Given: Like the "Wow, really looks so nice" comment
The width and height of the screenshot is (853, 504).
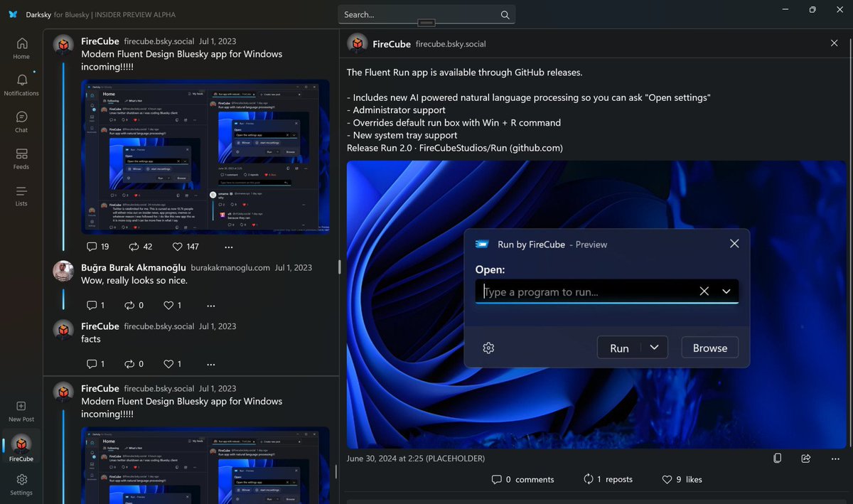Looking at the screenshot, I should (x=172, y=305).
